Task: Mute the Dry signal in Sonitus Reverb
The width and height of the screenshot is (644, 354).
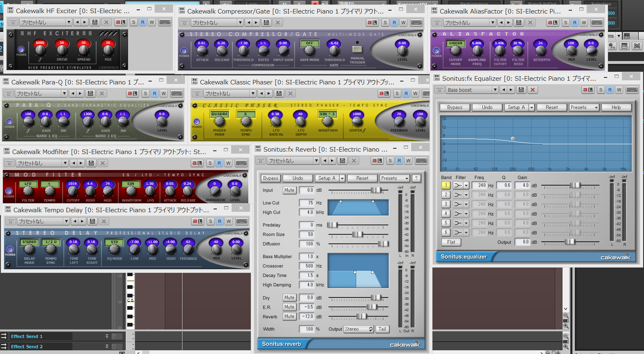Action: (289, 297)
